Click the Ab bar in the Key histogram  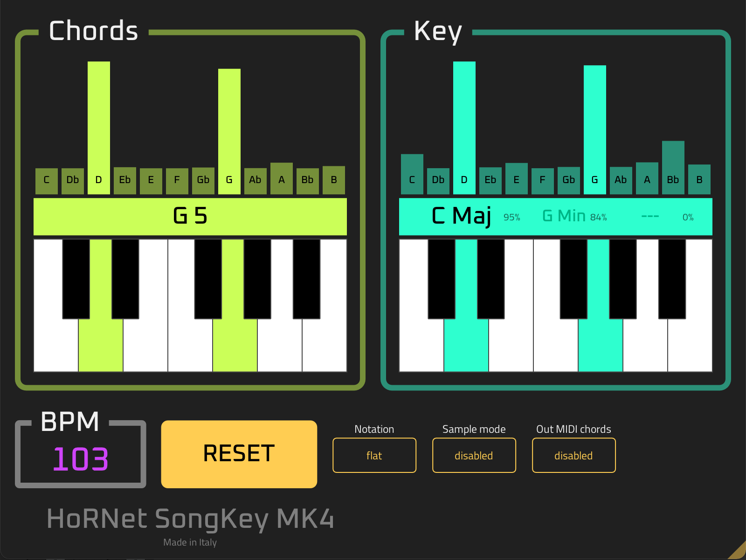pyautogui.click(x=621, y=181)
